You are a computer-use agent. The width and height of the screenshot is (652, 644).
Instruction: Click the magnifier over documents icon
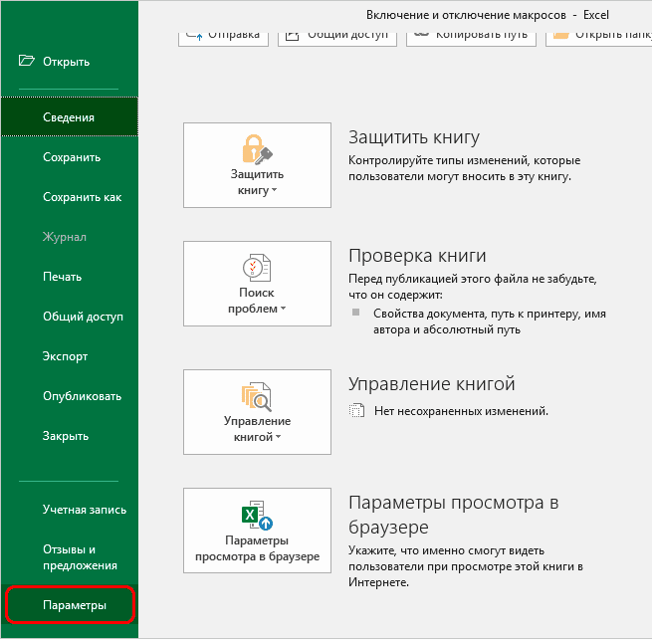click(x=257, y=396)
